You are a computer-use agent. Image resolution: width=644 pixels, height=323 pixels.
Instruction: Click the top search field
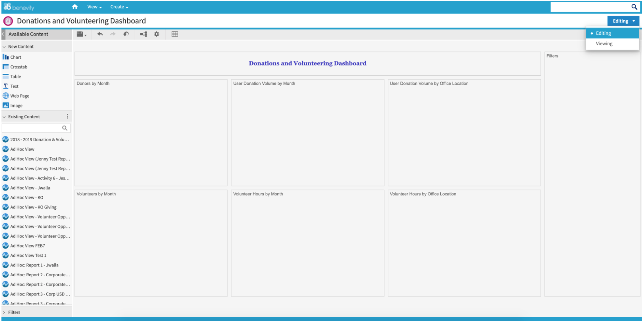pyautogui.click(x=590, y=7)
